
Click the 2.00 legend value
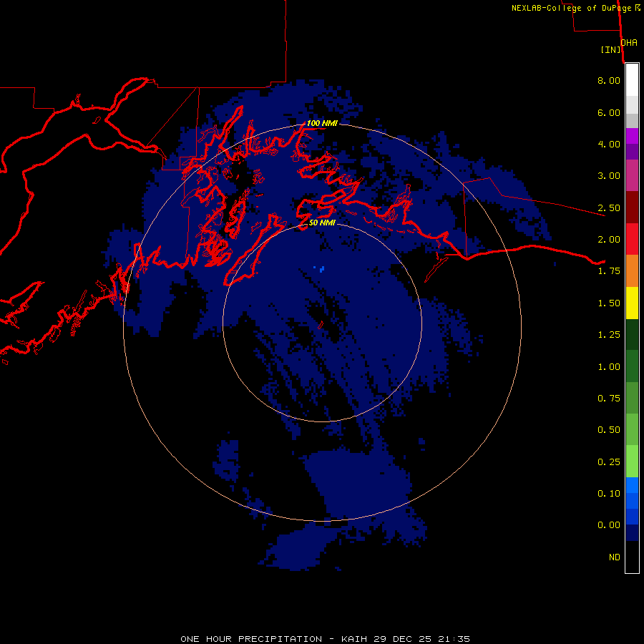point(609,240)
